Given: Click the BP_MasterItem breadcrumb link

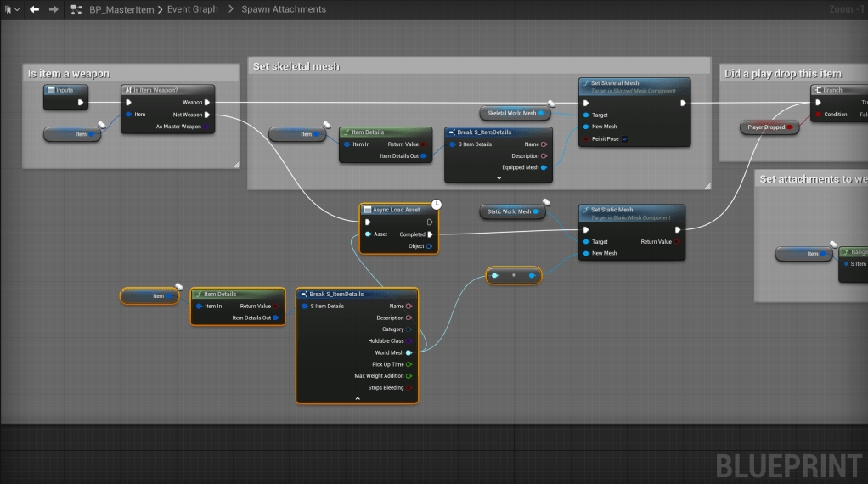Looking at the screenshot, I should coord(121,9).
